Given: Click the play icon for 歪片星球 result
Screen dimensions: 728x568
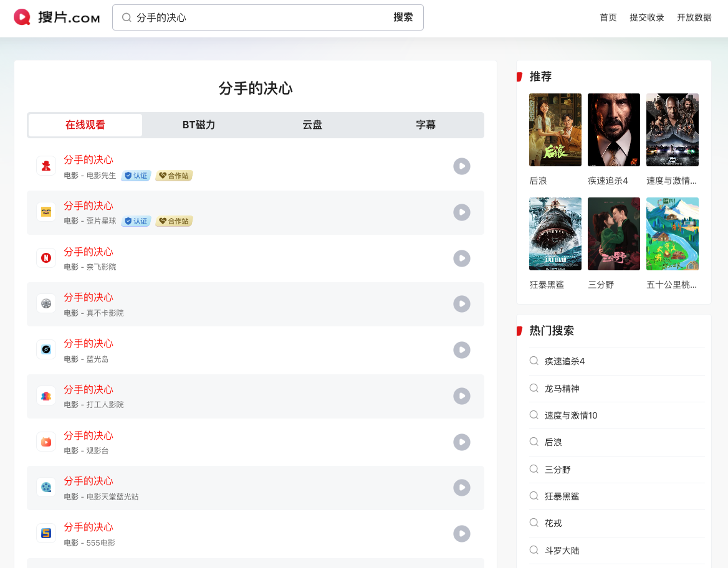Looking at the screenshot, I should pyautogui.click(x=461, y=212).
